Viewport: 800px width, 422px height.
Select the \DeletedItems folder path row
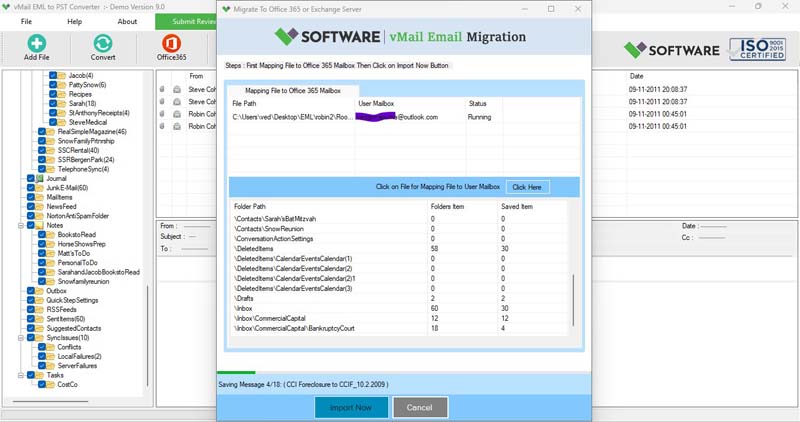tap(401, 249)
